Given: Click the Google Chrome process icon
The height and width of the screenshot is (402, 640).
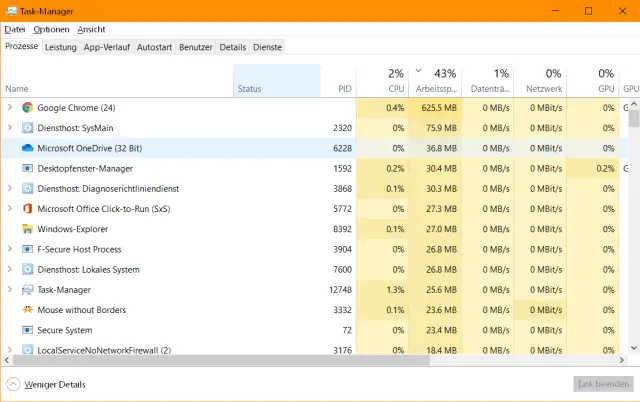Looking at the screenshot, I should 27,108.
